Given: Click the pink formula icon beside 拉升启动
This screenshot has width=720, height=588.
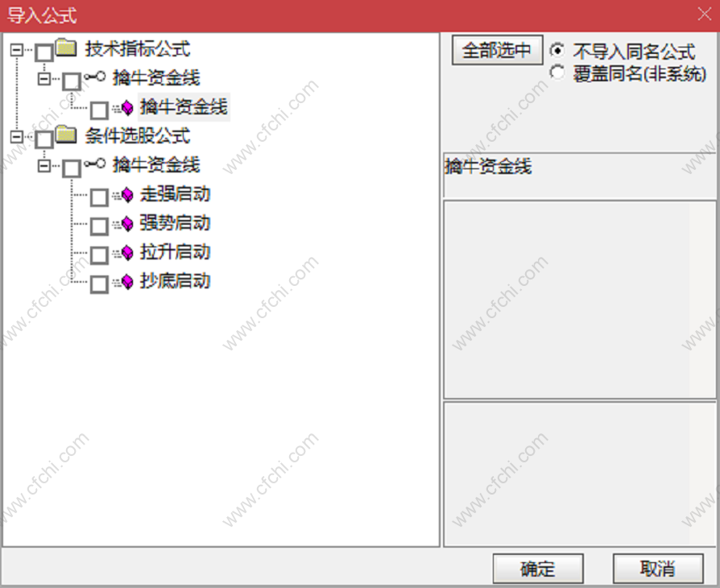Looking at the screenshot, I should pos(124,253).
